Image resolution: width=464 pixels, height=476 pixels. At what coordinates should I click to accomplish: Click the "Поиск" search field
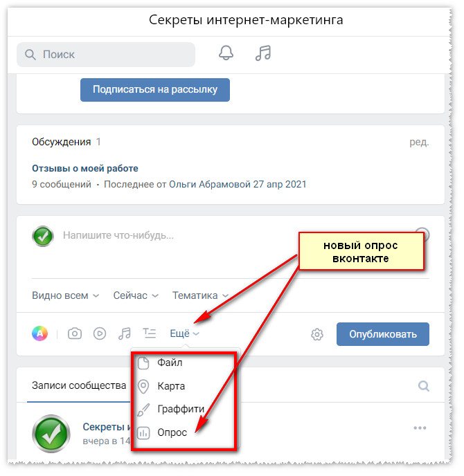coord(106,55)
